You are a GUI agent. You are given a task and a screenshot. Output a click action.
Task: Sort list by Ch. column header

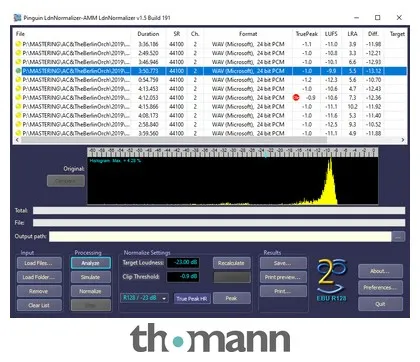click(195, 34)
